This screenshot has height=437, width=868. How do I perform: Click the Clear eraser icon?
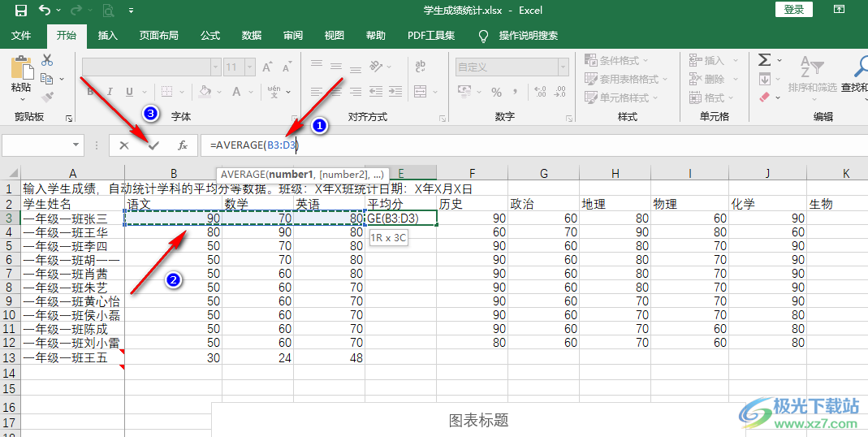(x=765, y=97)
